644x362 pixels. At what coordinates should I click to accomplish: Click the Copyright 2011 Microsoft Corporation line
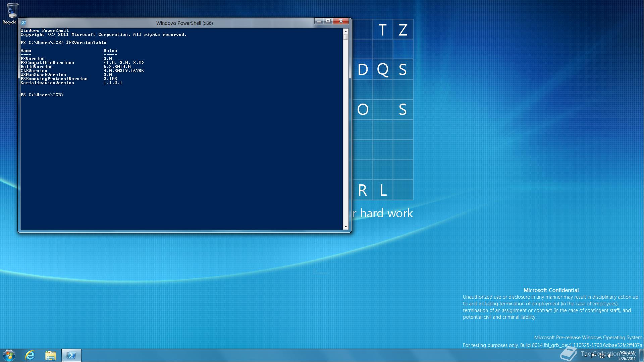[104, 35]
